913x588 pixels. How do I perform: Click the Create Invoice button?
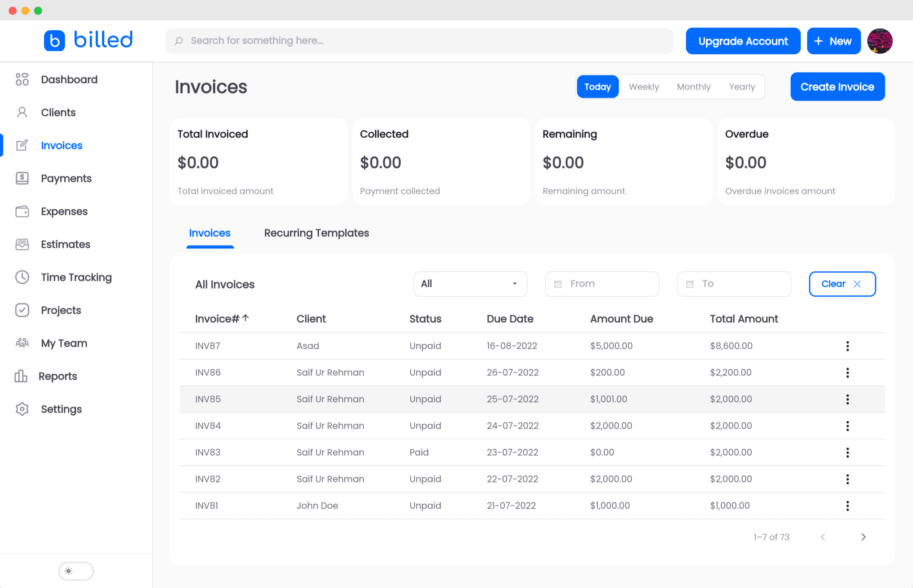[837, 86]
